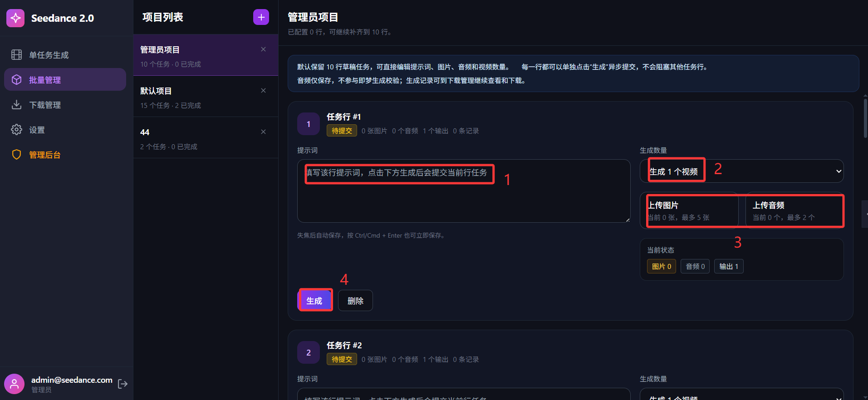The width and height of the screenshot is (868, 400).
Task: Click the number 1 badge of task row #1
Action: click(309, 124)
